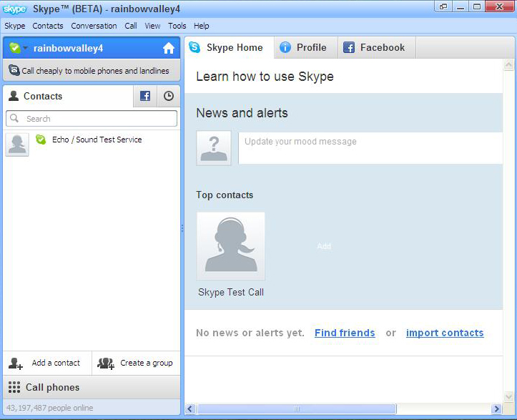Click the rainbowvalley4 username label

click(x=68, y=48)
